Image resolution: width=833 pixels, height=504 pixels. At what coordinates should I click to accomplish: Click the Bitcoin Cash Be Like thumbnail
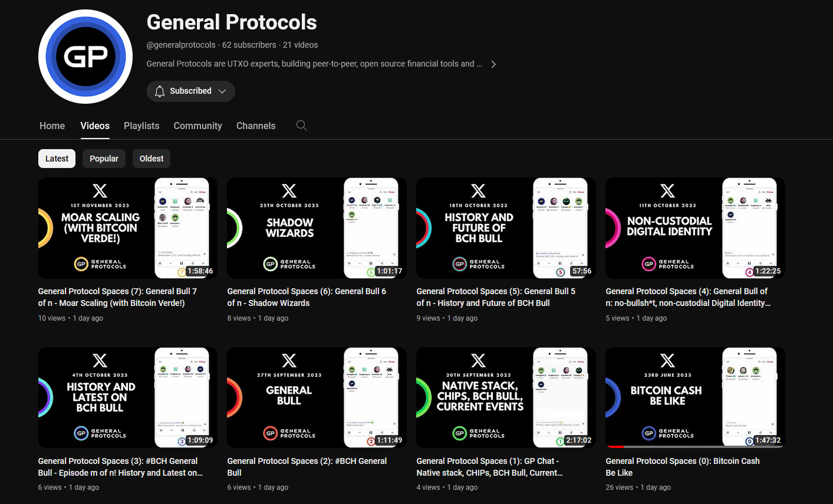[695, 397]
